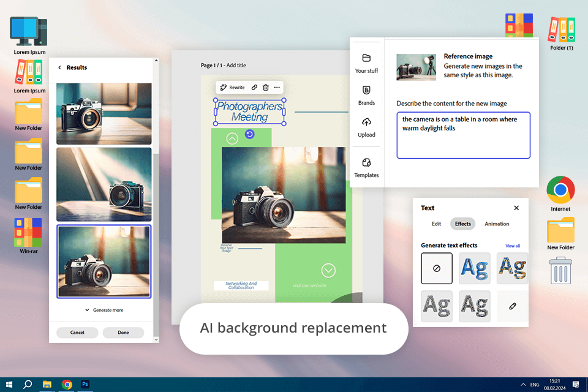Click the visit our website text
Viewport: 588px width, 392px height.
point(309,285)
